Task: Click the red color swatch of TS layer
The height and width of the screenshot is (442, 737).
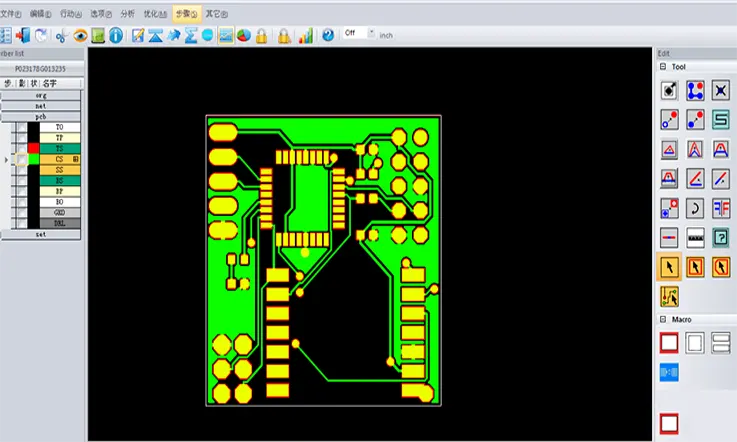Action: pos(33,149)
